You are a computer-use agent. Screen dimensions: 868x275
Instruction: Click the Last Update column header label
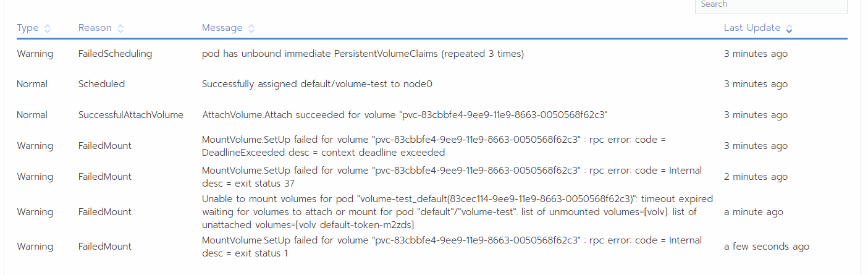tap(752, 28)
